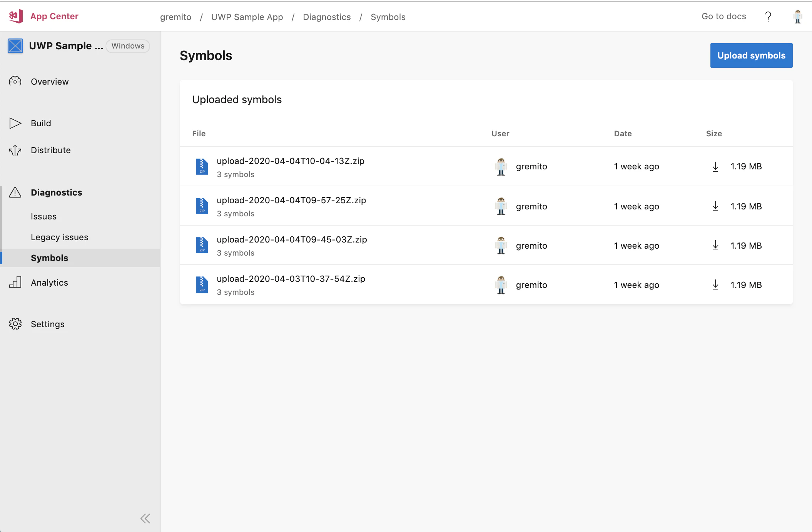
Task: Click the Diagnostics warning triangle icon
Action: click(x=15, y=192)
